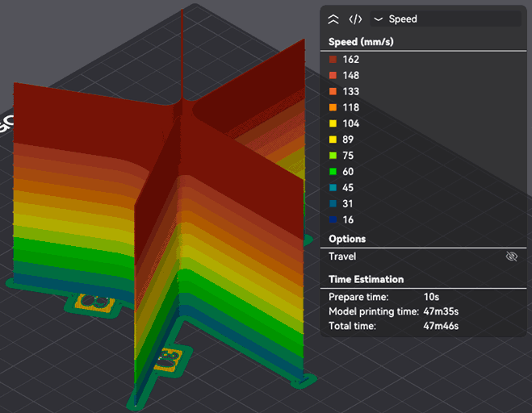Click the 75 mm/s color swatch
532x413 pixels.
(x=333, y=156)
